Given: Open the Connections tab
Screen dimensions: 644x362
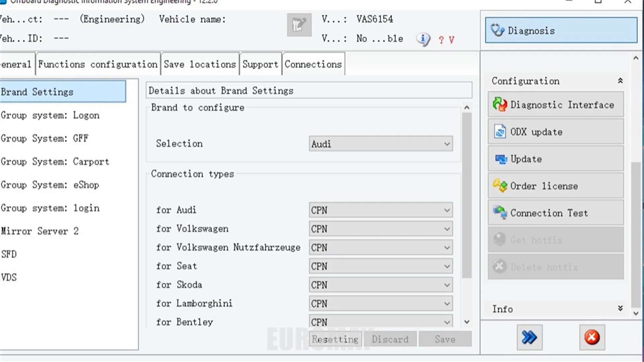Looking at the screenshot, I should pyautogui.click(x=313, y=64).
